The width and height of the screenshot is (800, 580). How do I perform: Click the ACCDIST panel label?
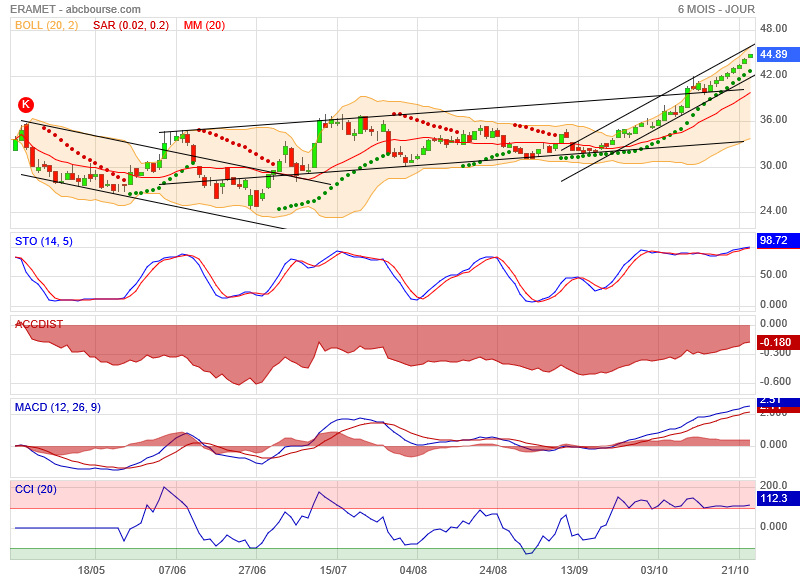tap(39, 324)
